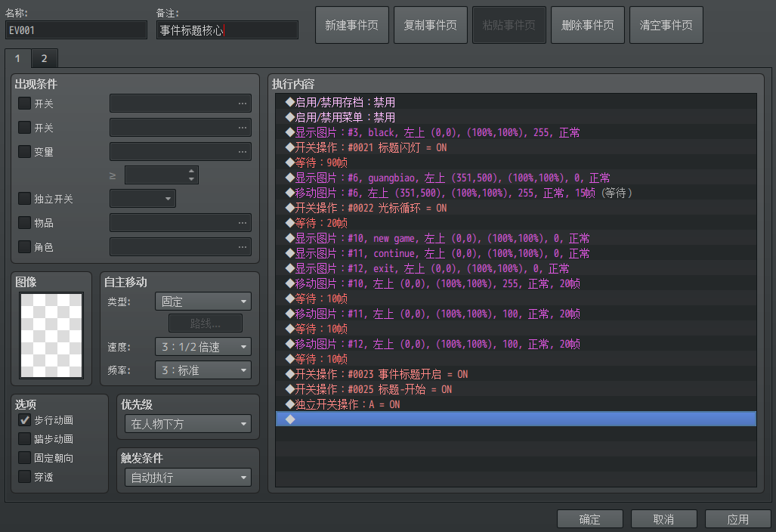Screen dimensions: 776x532
Task: Select 开关操作 #0021 标题闪灯 command
Action: (x=515, y=147)
